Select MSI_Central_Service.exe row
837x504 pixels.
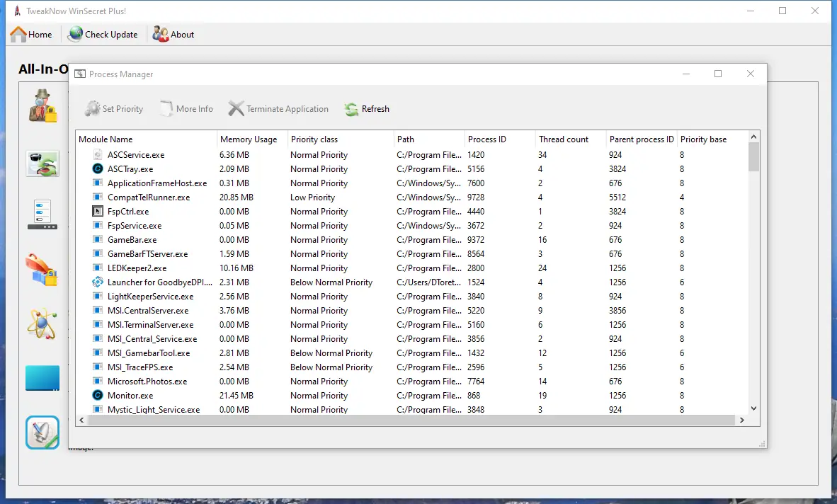pos(411,338)
